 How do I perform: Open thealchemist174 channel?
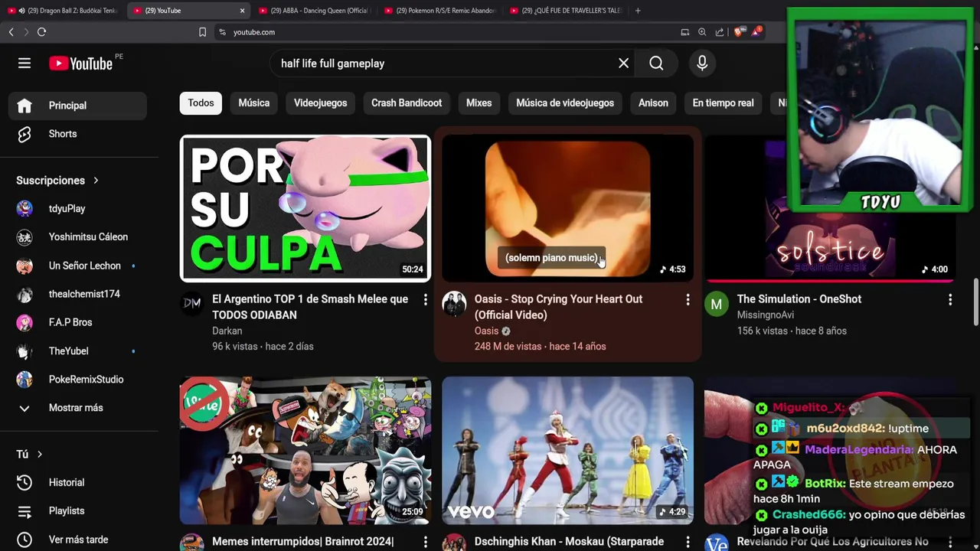tap(77, 294)
